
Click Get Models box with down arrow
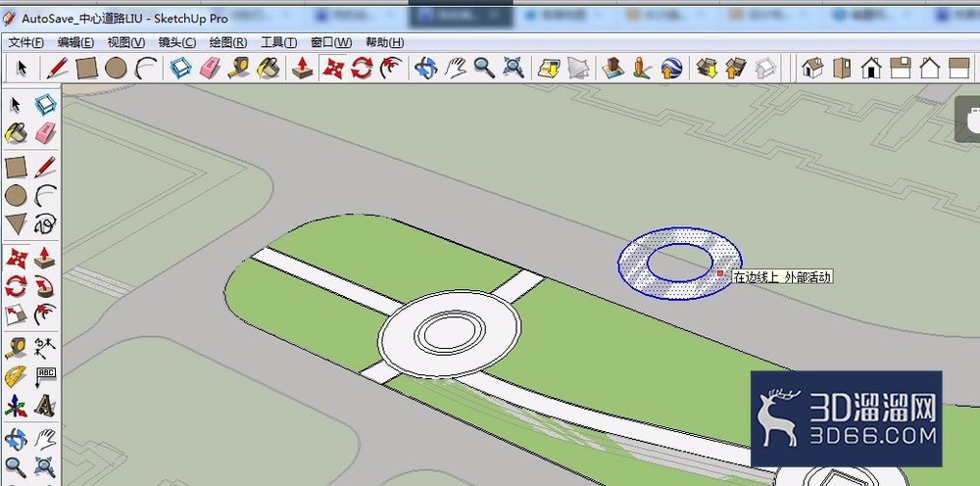[707, 68]
